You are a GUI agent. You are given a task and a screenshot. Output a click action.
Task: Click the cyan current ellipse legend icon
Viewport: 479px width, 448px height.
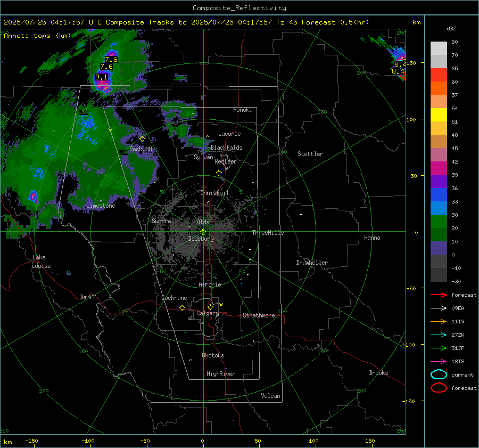pyautogui.click(x=439, y=374)
